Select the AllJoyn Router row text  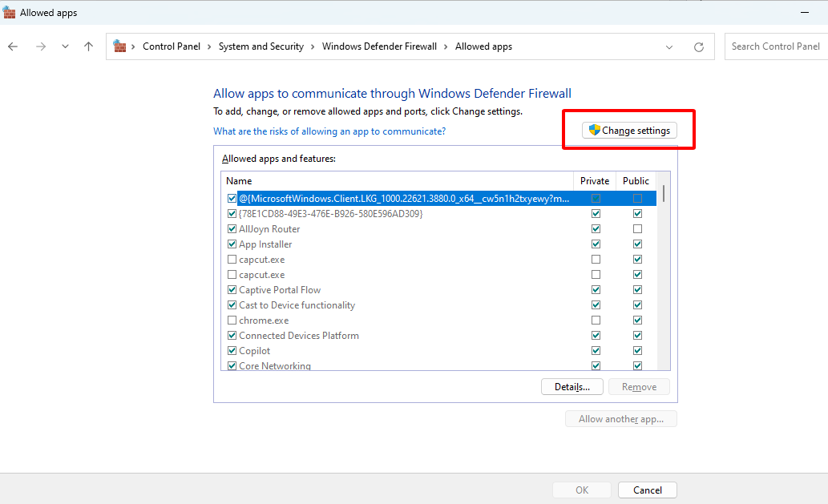[269, 229]
